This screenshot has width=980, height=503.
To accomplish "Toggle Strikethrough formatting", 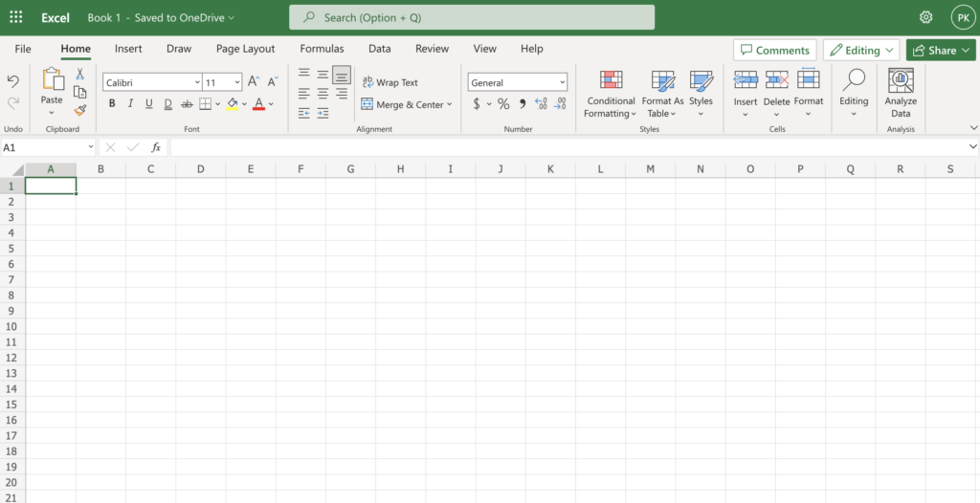I will [x=187, y=103].
